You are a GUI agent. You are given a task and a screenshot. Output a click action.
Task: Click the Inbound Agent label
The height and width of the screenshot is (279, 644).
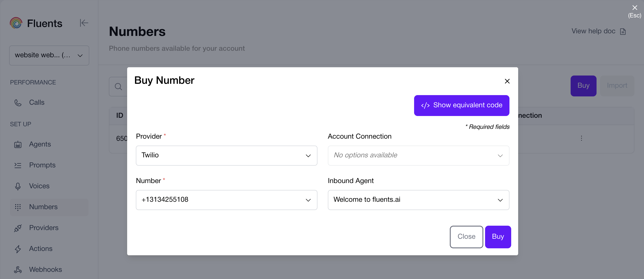351,181
